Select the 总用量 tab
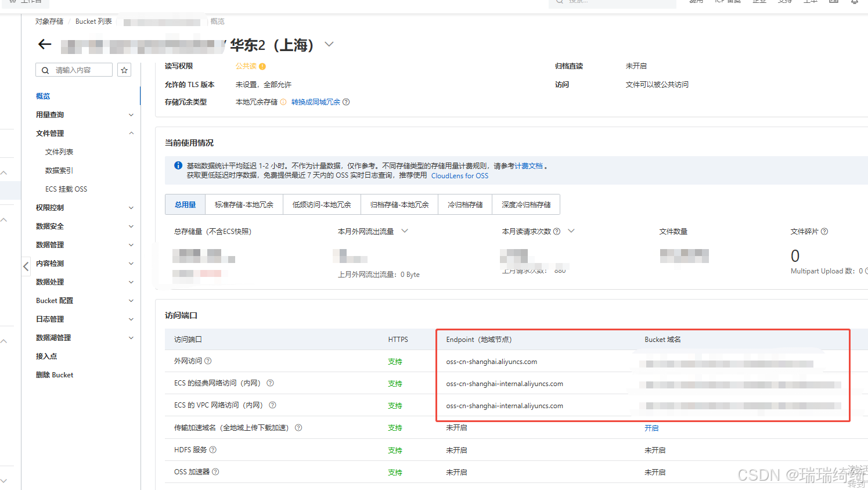This screenshot has width=868, height=490. [x=185, y=204]
